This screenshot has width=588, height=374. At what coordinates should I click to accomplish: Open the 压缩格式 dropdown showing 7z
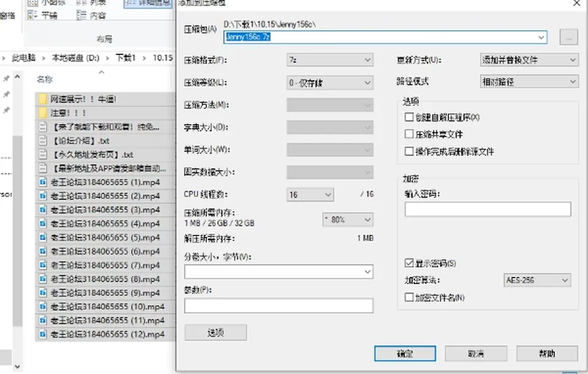click(330, 60)
